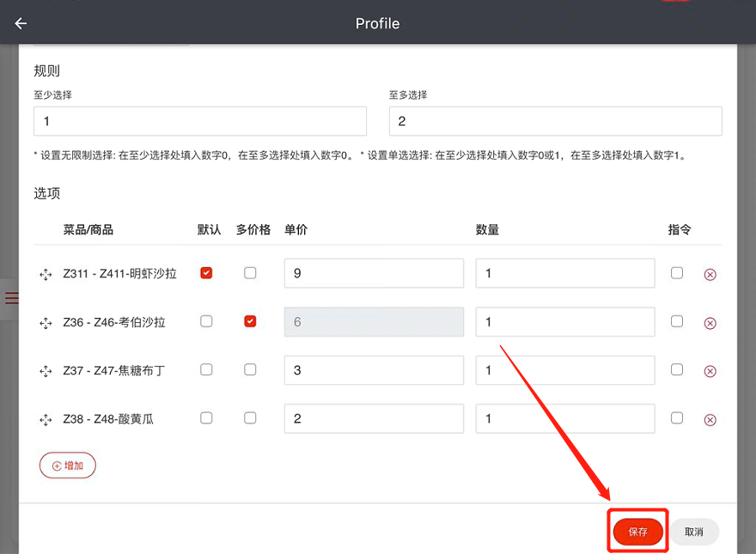Click the drag handle for Z311 明虾沙拉
The image size is (756, 554).
tap(46, 274)
